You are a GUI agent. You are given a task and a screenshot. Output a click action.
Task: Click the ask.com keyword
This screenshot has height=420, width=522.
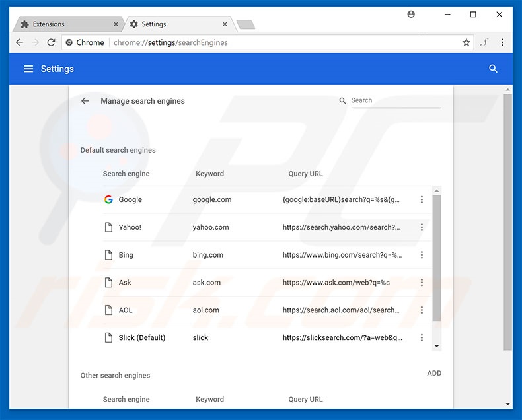[206, 283]
